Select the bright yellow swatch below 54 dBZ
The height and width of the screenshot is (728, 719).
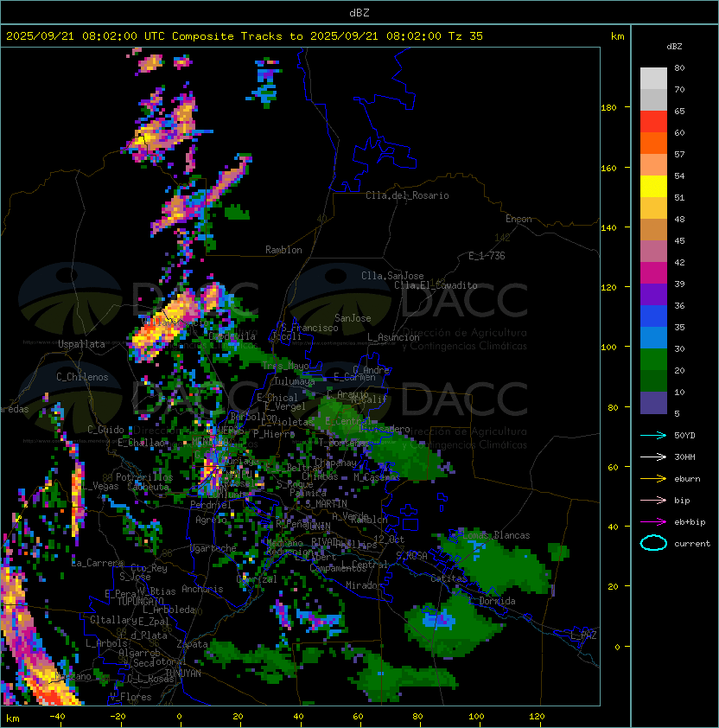click(x=653, y=187)
